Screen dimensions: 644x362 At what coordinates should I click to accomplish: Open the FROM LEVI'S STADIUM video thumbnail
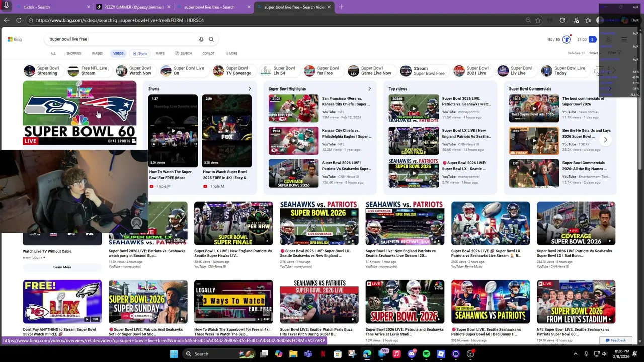[576, 302]
